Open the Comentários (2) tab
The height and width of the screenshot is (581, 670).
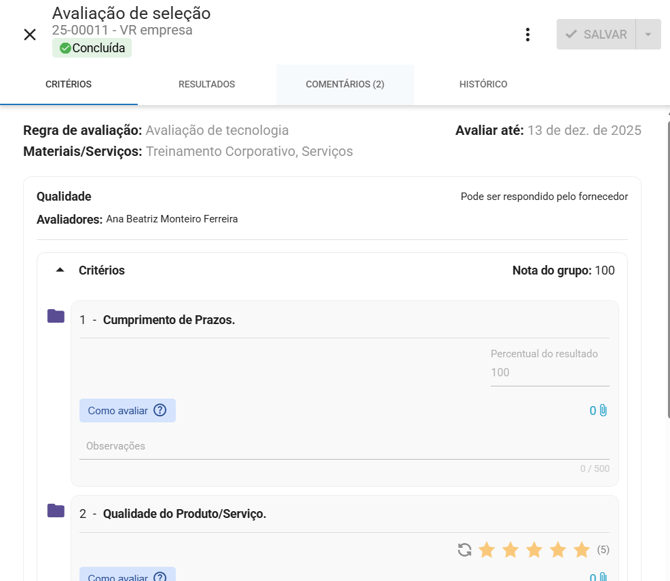[345, 85]
